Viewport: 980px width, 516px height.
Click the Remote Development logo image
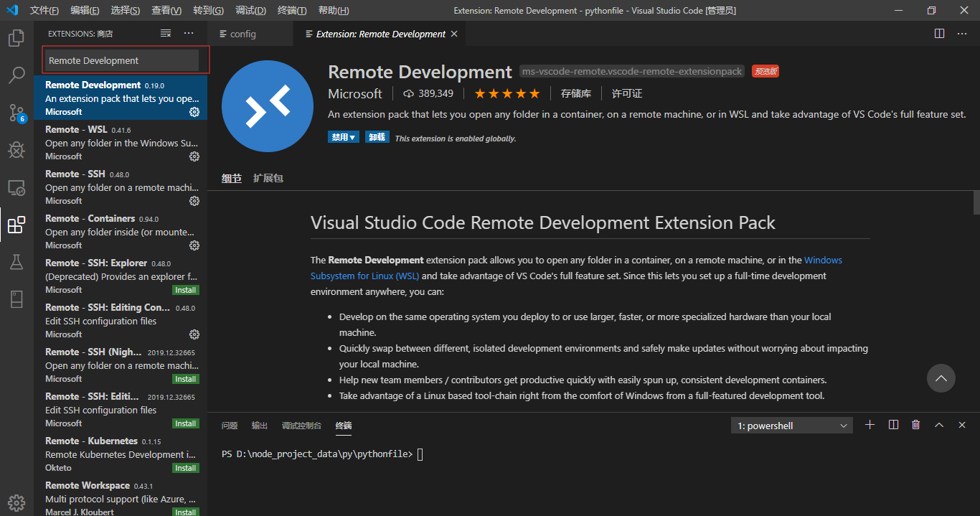click(268, 106)
